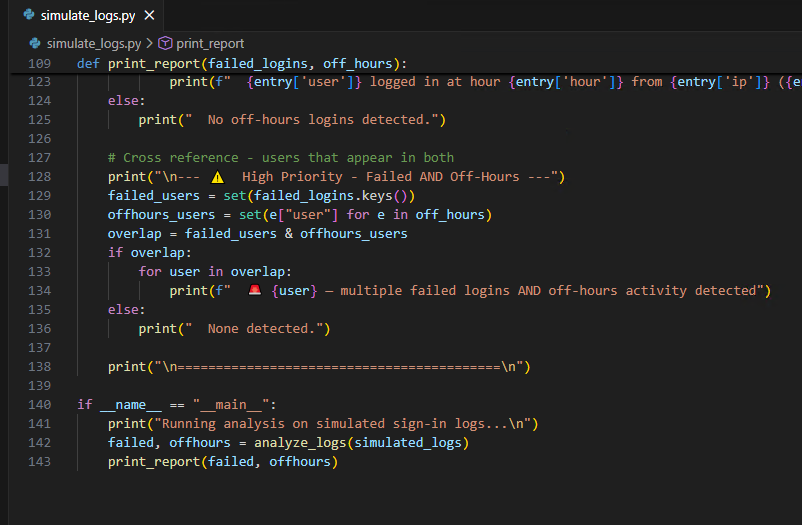Screen dimensions: 802x525
Task: Click the siren emoji on line 134
Action: point(255,291)
